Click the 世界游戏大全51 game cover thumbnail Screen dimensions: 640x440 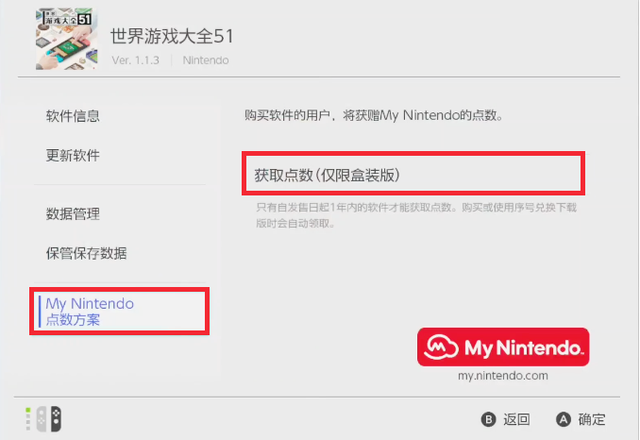[68, 39]
